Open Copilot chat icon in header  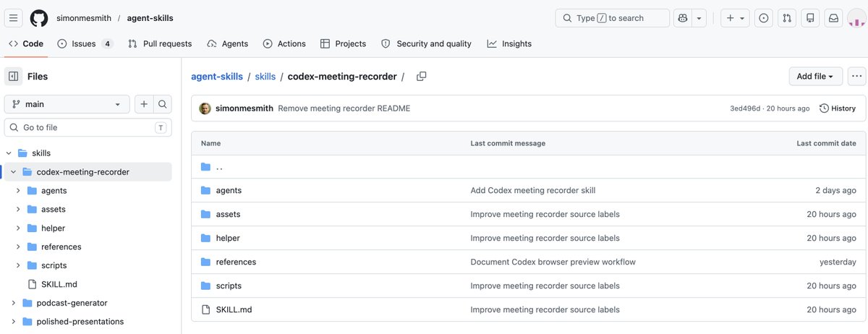click(x=682, y=18)
